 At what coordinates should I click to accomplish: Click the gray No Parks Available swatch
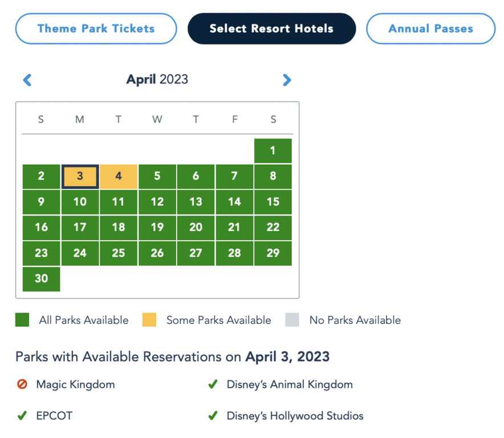coord(292,320)
